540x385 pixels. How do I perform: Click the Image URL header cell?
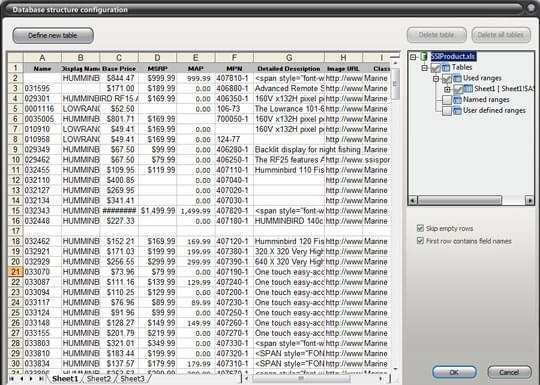pyautogui.click(x=343, y=69)
